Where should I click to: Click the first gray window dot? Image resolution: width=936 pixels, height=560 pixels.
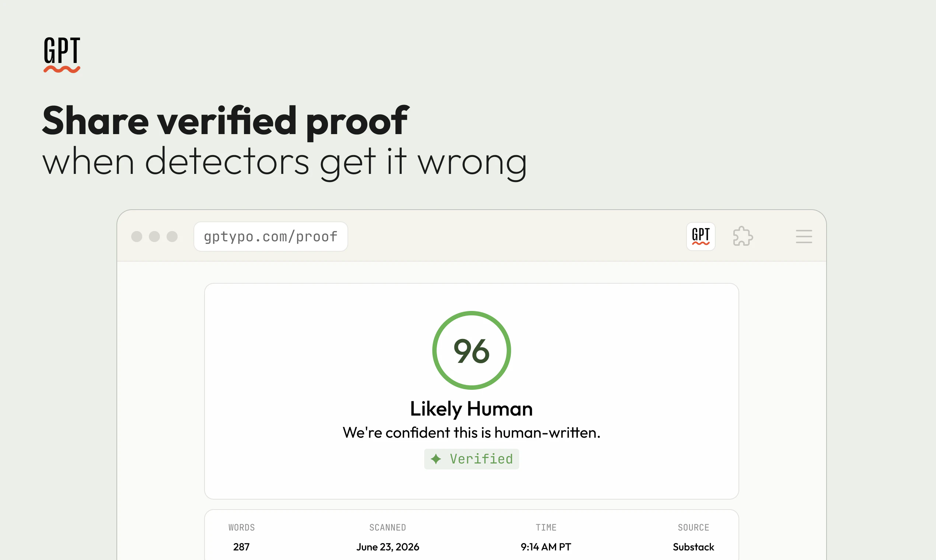pos(137,237)
